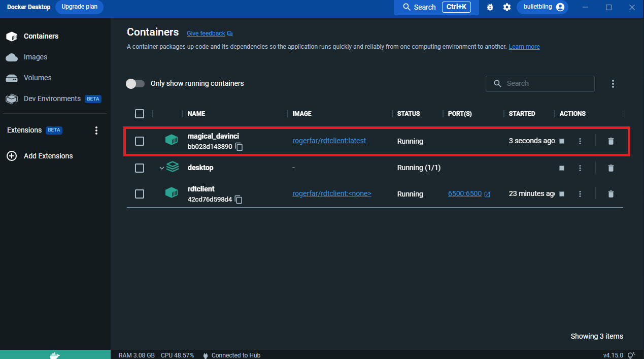This screenshot has height=359, width=644.
Task: Delete the rdtclient container with the trash icon
Action: click(611, 193)
